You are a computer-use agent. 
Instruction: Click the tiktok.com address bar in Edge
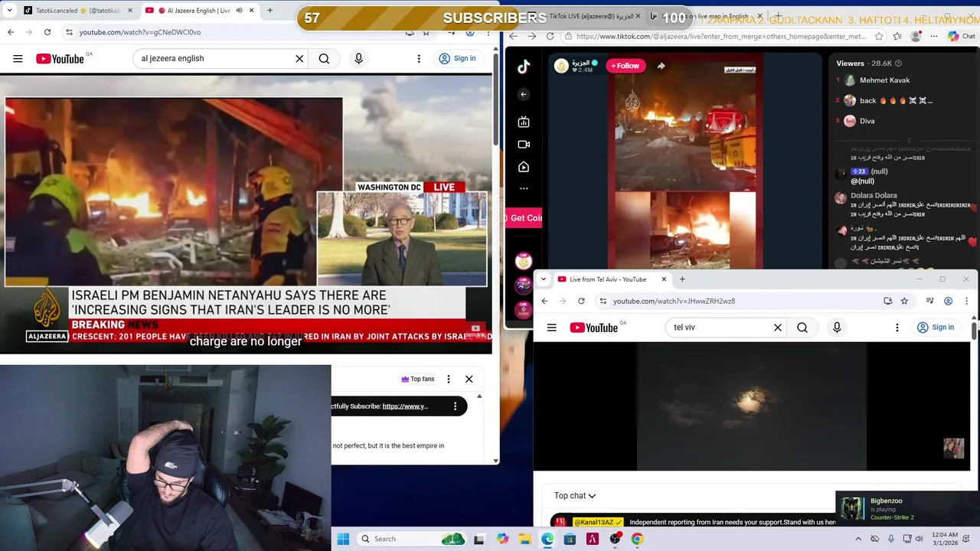720,36
